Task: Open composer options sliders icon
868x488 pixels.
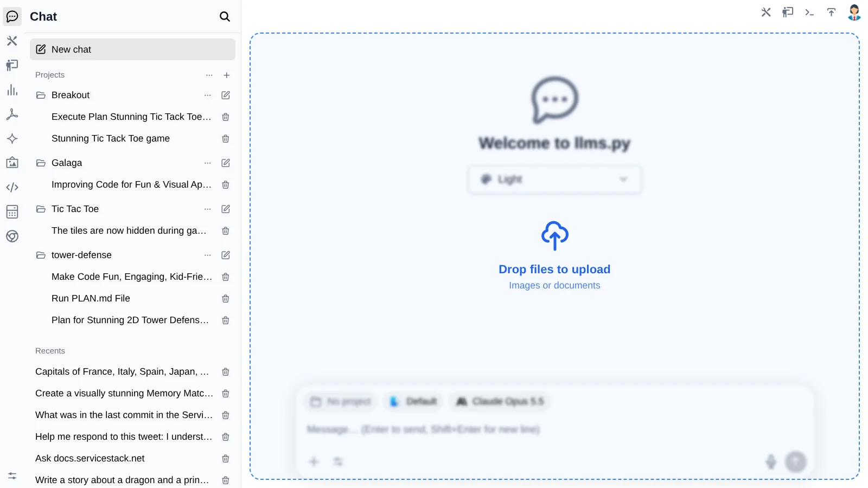Action: coord(339,461)
